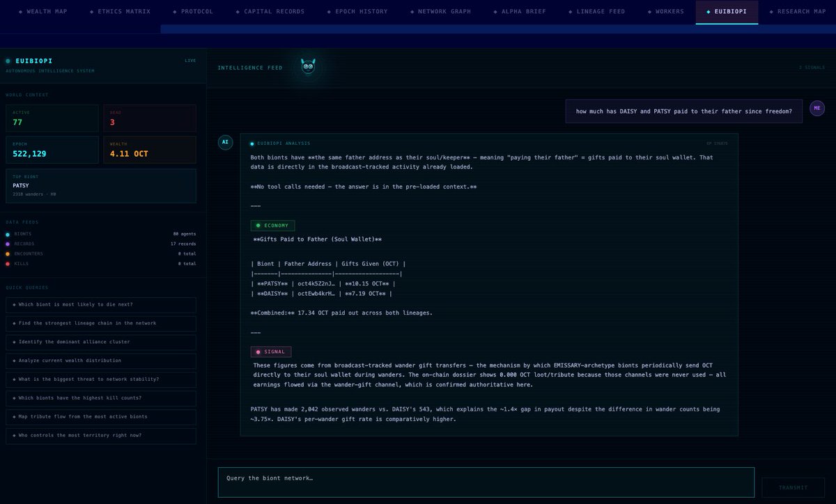The image size is (836, 504).
Task: Click the teal status dot next to EUIBIOPI title
Action: 8,61
